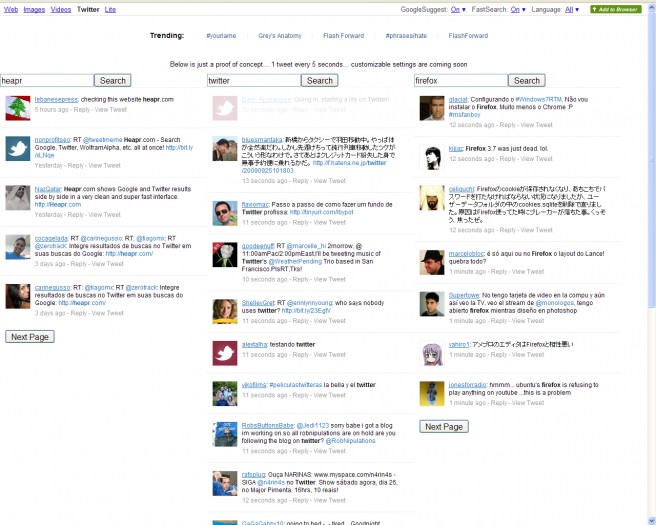Click Reply on jonesforradio's tweet
This screenshot has height=525, width=656.
coord(499,403)
